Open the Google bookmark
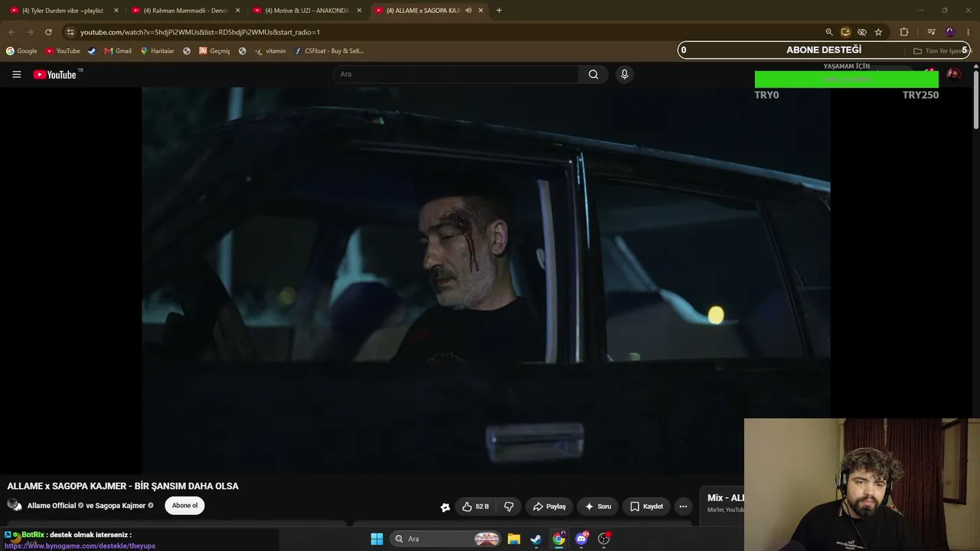This screenshot has width=980, height=551. (x=21, y=51)
